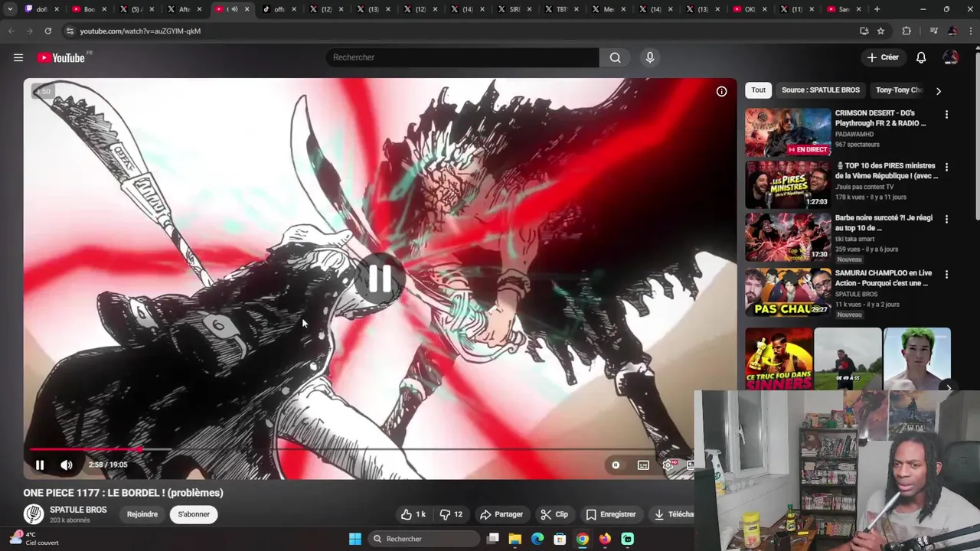Viewport: 980px width, 551px height.
Task: Reload the YouTube page
Action: pos(47,31)
